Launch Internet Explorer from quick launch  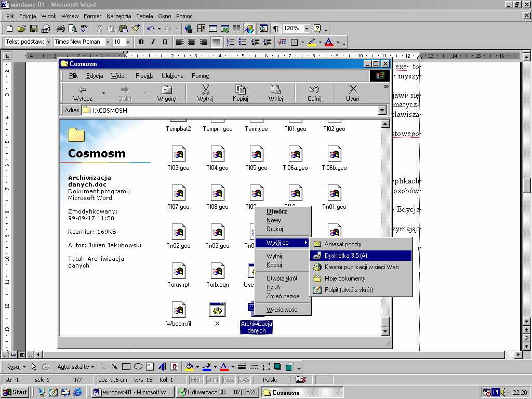click(x=78, y=392)
